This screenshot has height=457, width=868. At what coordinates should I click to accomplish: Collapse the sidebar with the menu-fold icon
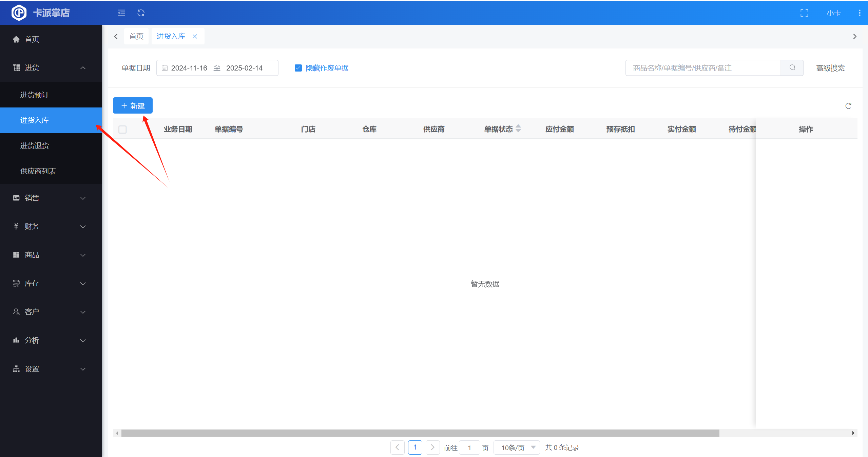[121, 13]
